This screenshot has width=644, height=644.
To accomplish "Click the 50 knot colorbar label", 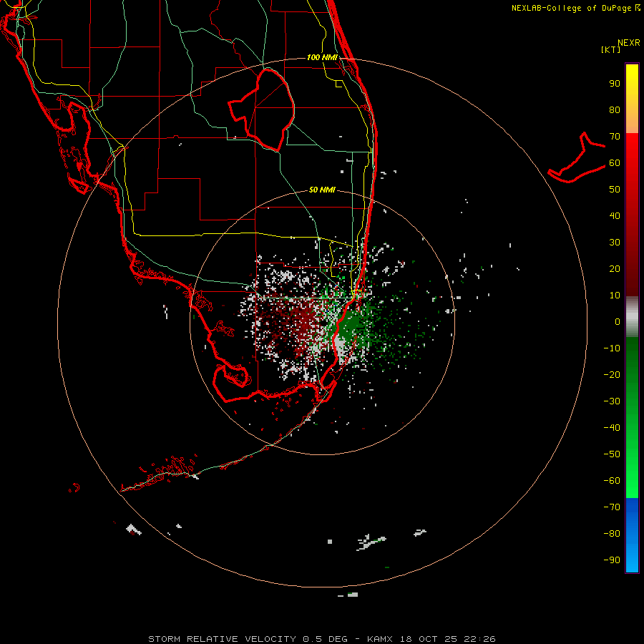I will (615, 190).
